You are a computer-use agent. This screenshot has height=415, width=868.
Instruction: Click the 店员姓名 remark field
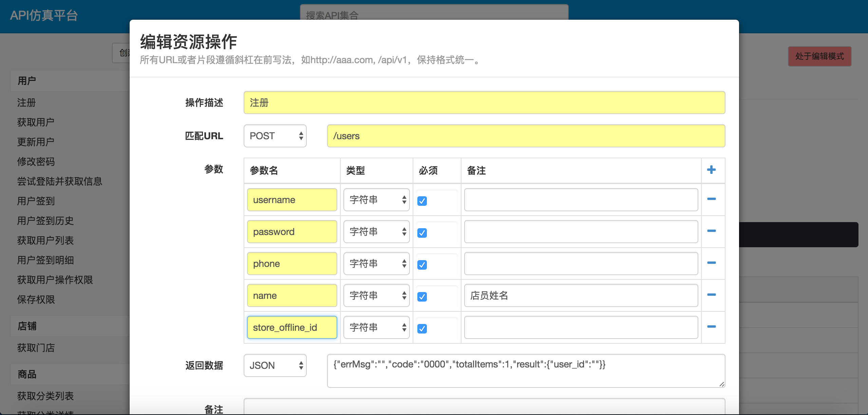(581, 295)
